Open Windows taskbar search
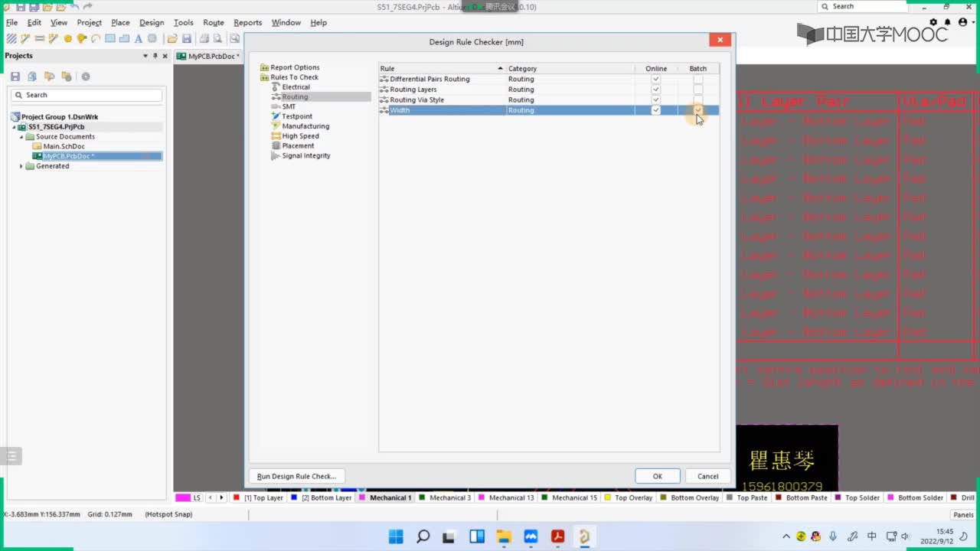The image size is (980, 551). (423, 536)
